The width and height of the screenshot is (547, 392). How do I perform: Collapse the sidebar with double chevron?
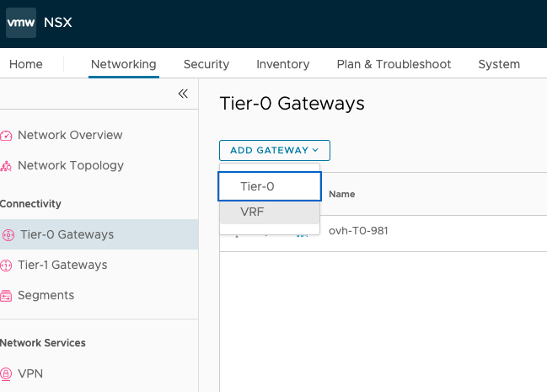tap(183, 94)
